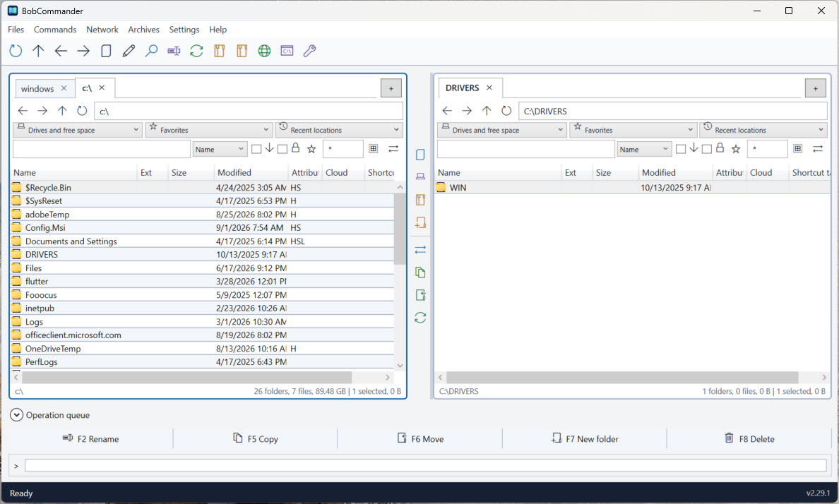Image resolution: width=839 pixels, height=504 pixels.
Task: Open left panel Drives and free space dropdown
Action: click(x=77, y=130)
